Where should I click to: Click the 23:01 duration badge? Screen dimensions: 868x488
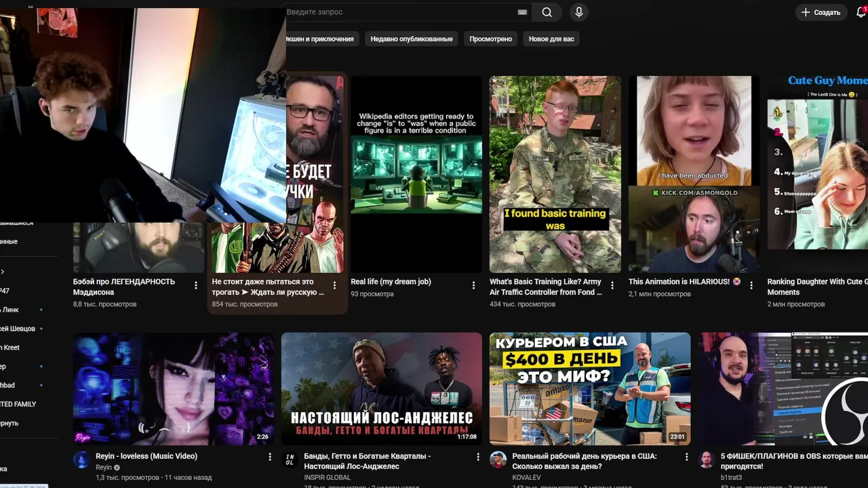point(677,437)
